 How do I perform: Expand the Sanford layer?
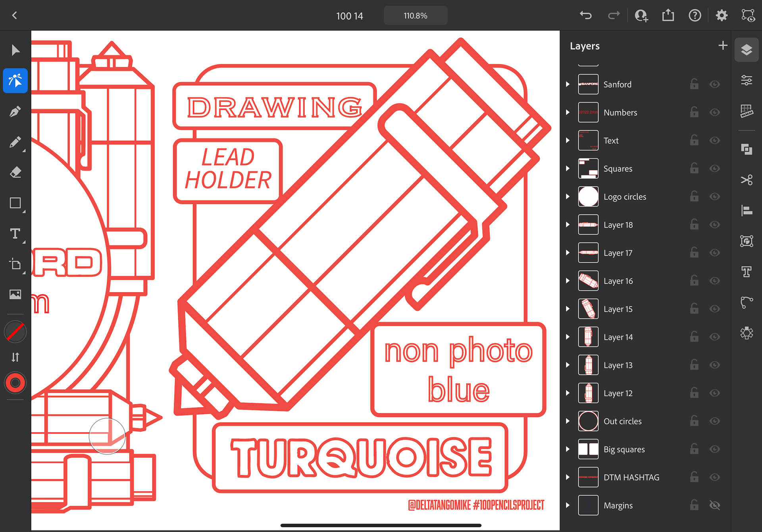(x=568, y=84)
